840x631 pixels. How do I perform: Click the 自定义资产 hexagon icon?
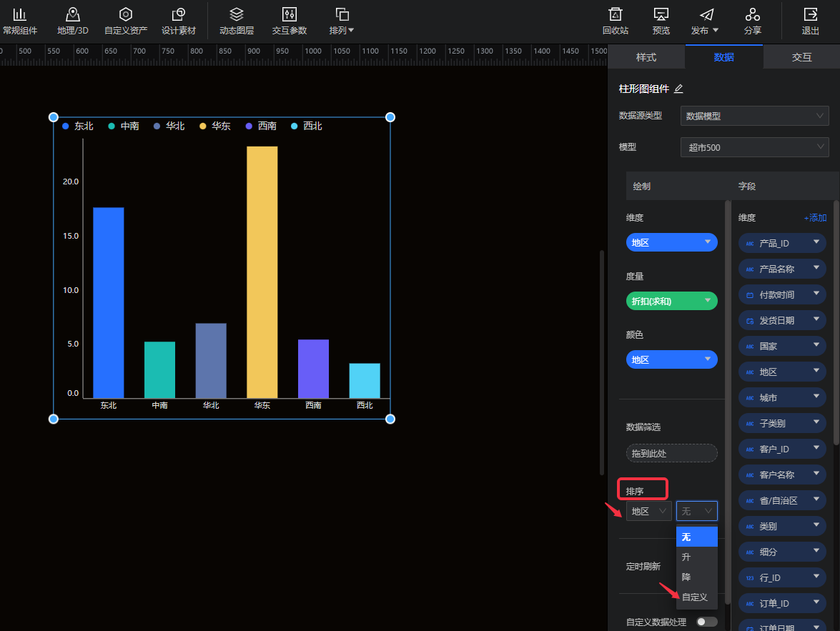(x=126, y=15)
